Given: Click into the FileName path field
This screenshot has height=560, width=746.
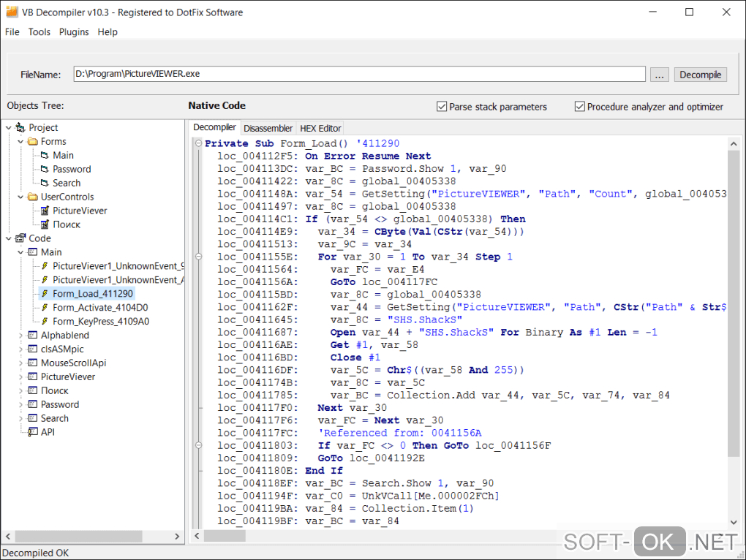Looking at the screenshot, I should [358, 75].
